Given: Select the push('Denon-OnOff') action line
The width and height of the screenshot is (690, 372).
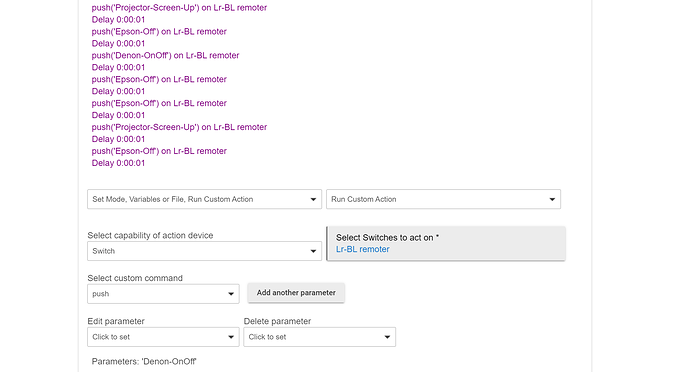Looking at the screenshot, I should 165,55.
